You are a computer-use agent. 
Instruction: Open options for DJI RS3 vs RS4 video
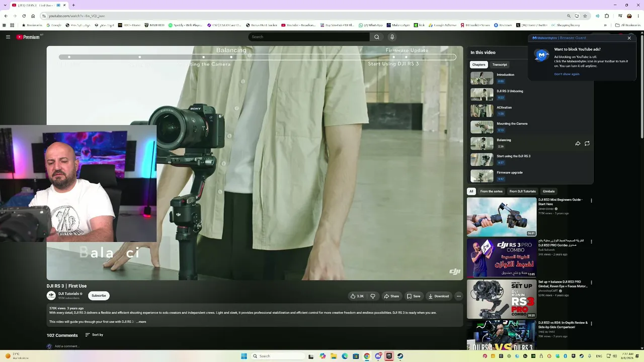point(591,323)
